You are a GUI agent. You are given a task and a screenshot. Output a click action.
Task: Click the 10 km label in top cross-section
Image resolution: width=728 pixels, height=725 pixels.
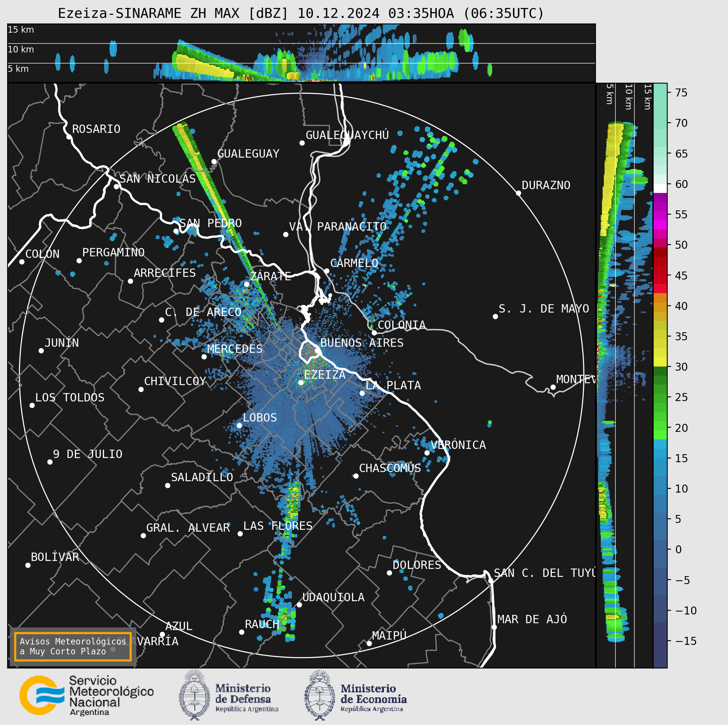[x=21, y=49]
